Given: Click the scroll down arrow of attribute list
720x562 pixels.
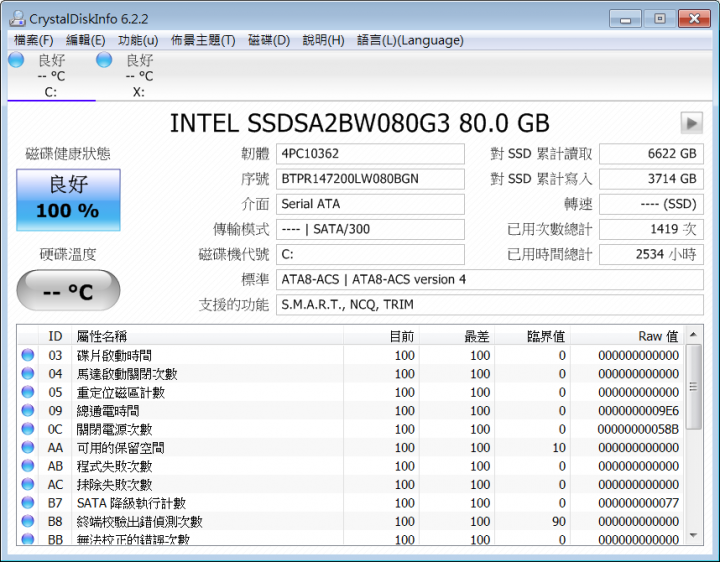Looking at the screenshot, I should coord(693,535).
